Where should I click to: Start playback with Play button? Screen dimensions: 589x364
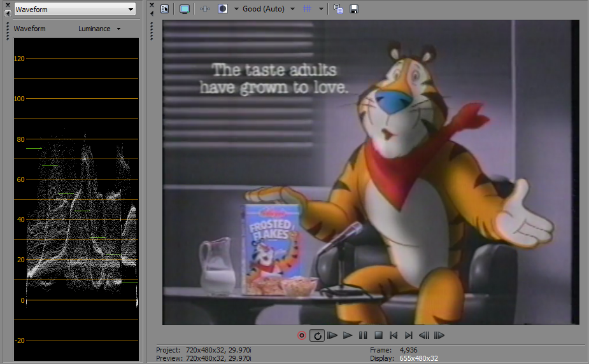(348, 335)
